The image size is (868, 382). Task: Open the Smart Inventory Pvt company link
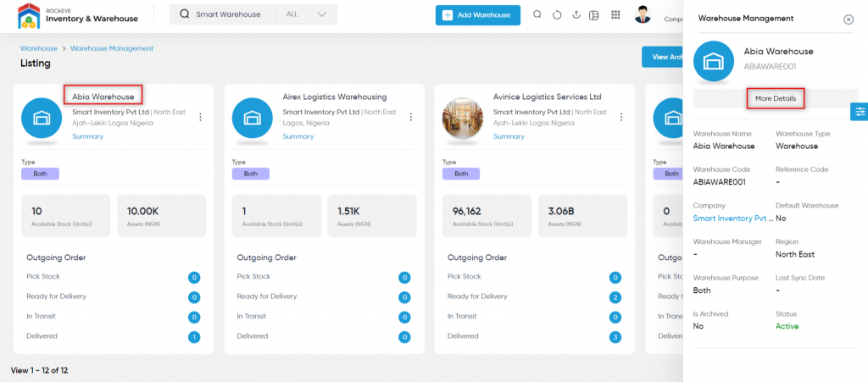(733, 219)
